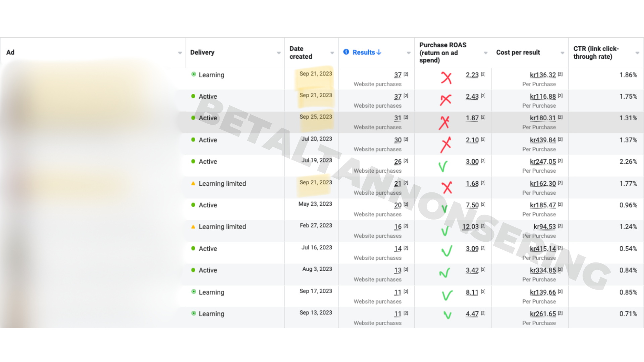Click the 12.03 ROAS value

(x=470, y=227)
